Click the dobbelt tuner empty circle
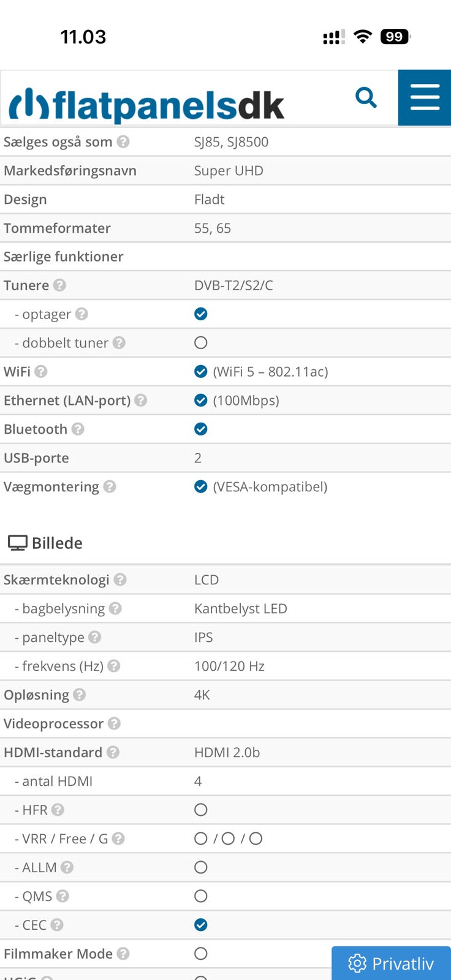 tap(201, 343)
